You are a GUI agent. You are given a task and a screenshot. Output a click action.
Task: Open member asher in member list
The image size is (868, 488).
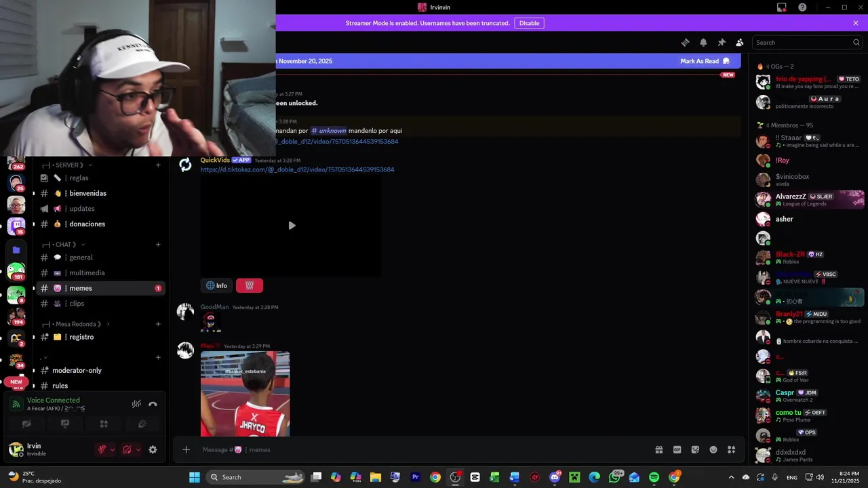click(809, 219)
